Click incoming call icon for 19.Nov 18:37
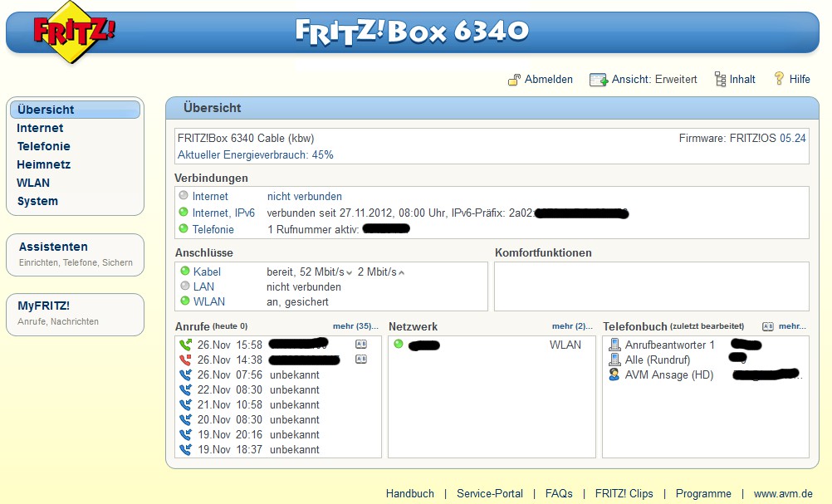 (185, 449)
